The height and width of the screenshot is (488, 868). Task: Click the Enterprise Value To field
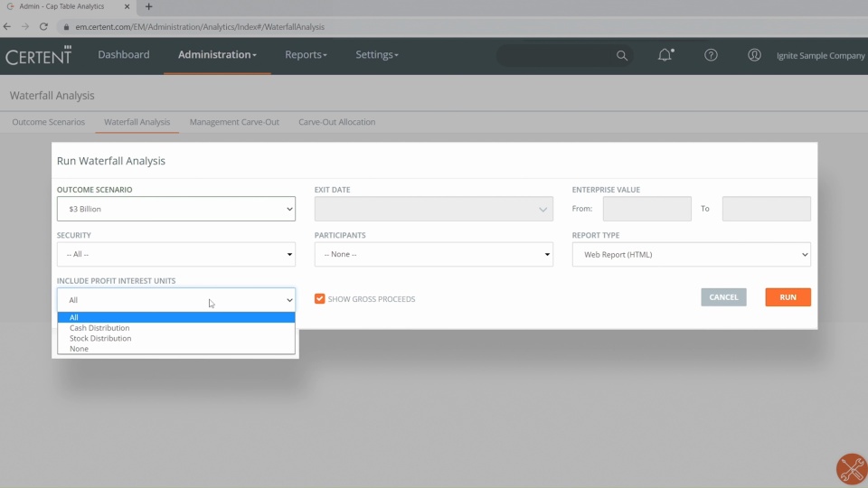pyautogui.click(x=766, y=209)
